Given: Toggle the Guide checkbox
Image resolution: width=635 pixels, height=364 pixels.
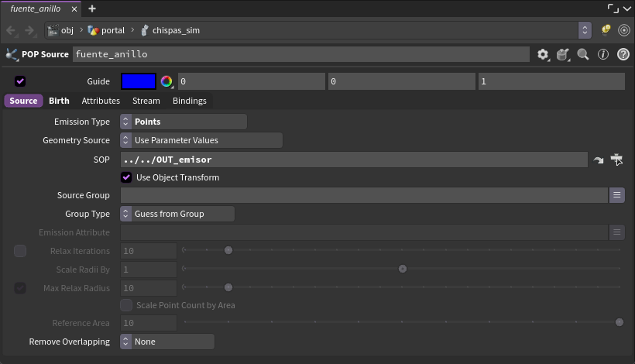Looking at the screenshot, I should point(20,81).
